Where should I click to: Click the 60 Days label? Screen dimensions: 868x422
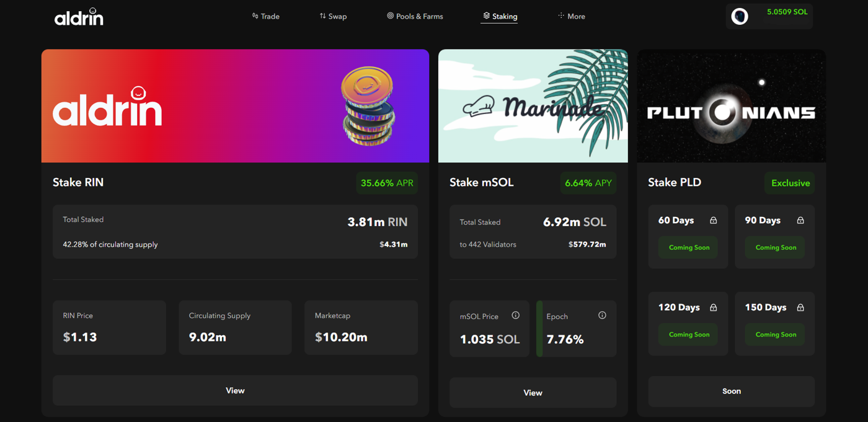(676, 221)
